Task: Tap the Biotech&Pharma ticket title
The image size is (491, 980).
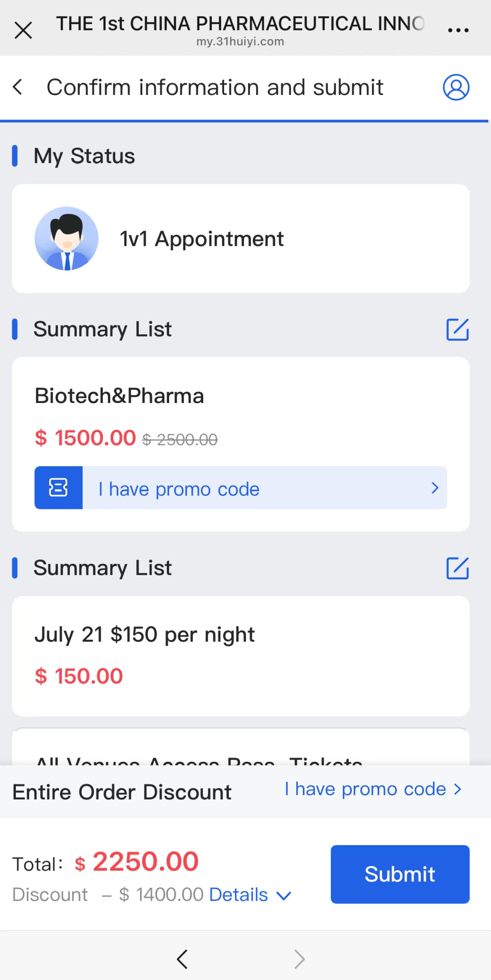Action: (x=119, y=396)
